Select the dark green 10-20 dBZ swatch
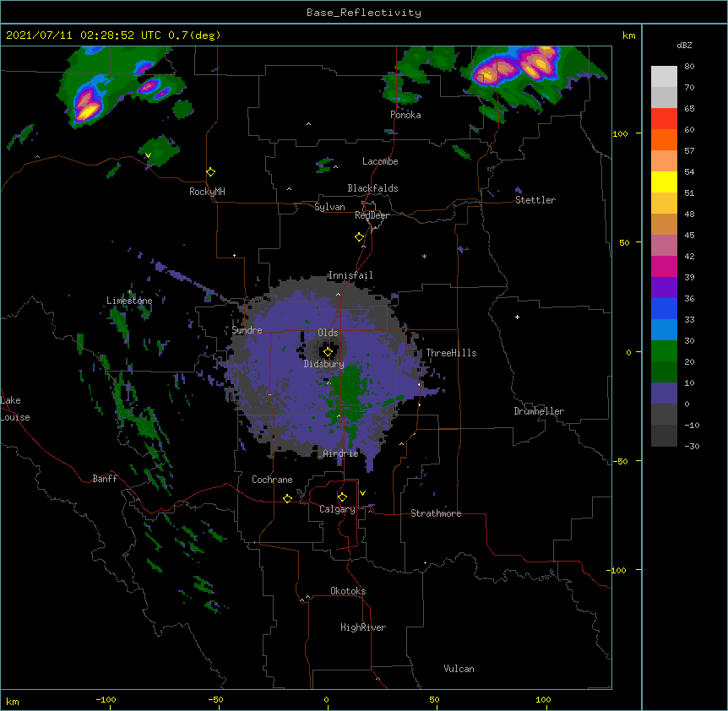Image resolution: width=728 pixels, height=711 pixels. coord(664,372)
